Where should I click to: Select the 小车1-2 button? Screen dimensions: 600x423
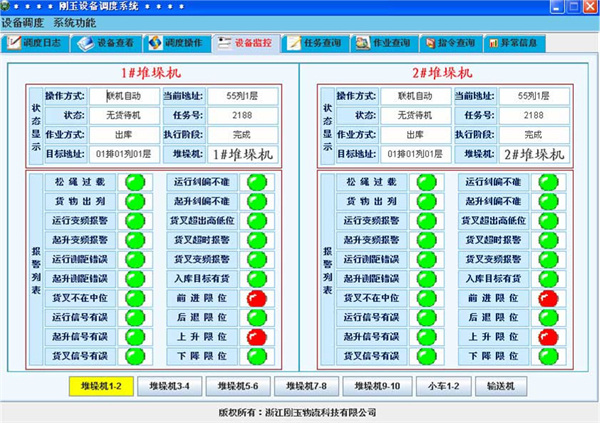pos(443,386)
